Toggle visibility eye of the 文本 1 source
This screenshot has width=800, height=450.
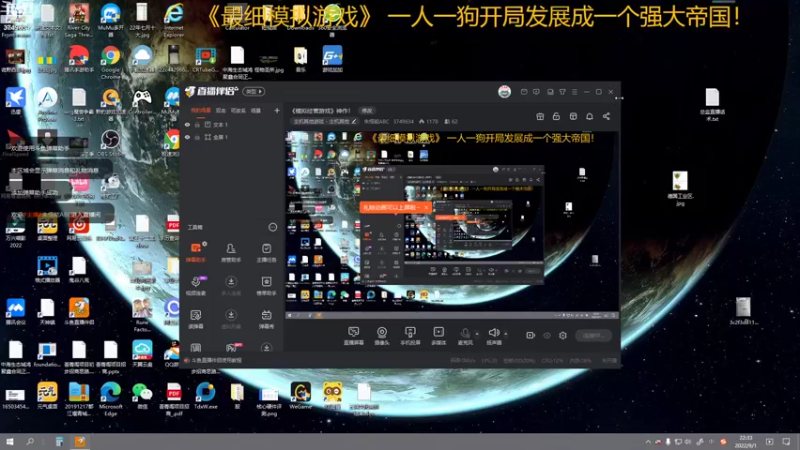(187, 124)
